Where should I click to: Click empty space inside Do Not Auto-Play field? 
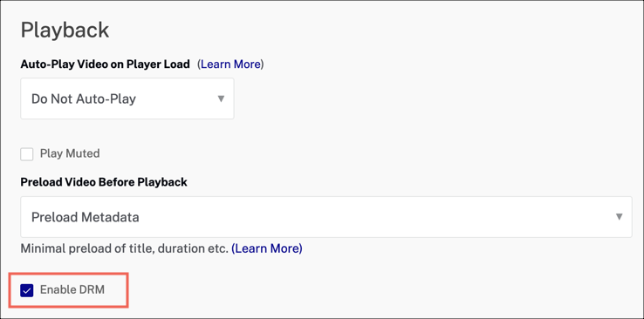click(176, 98)
